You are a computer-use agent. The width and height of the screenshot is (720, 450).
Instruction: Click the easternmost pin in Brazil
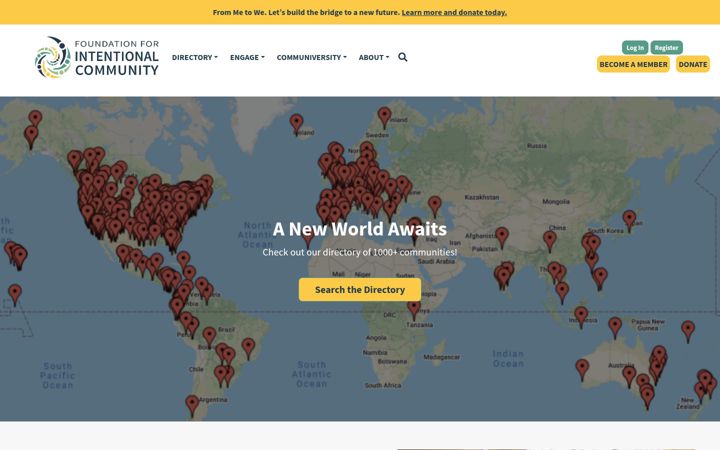[x=248, y=349]
